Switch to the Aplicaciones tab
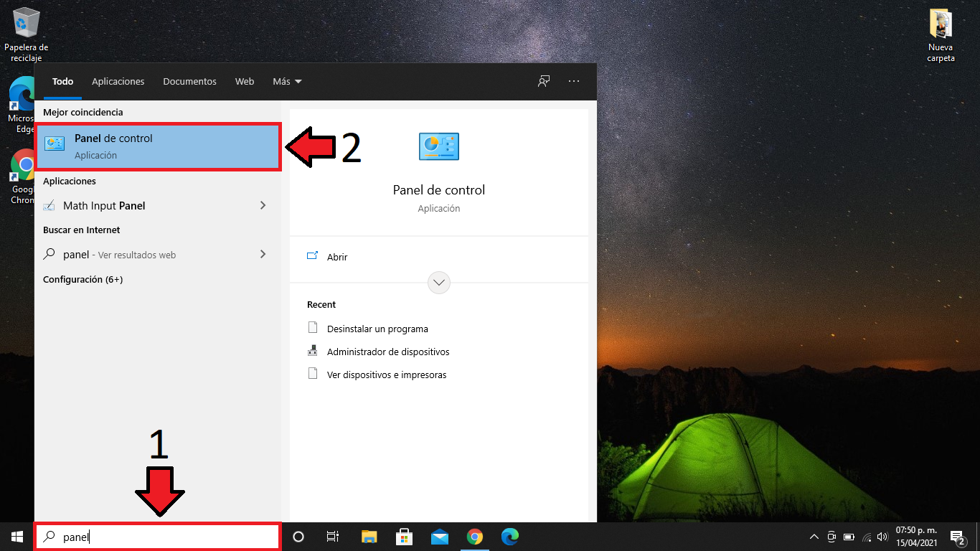 click(x=118, y=82)
